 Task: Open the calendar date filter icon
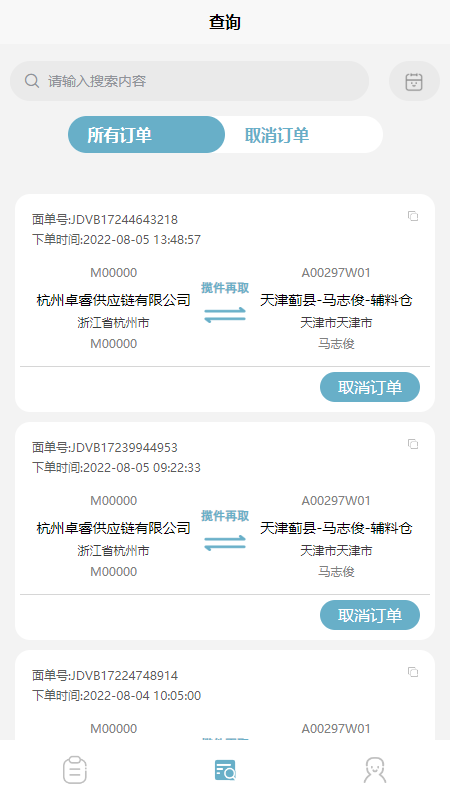414,82
